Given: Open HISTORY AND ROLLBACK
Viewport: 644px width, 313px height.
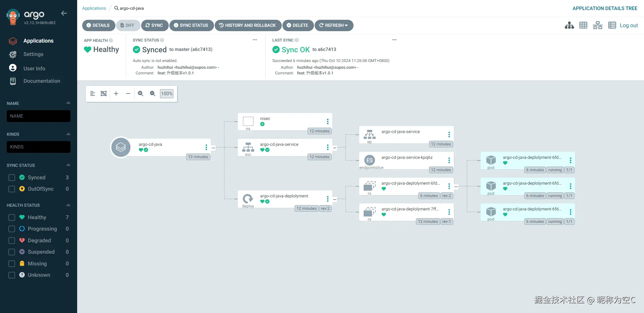Looking at the screenshot, I should click(248, 25).
